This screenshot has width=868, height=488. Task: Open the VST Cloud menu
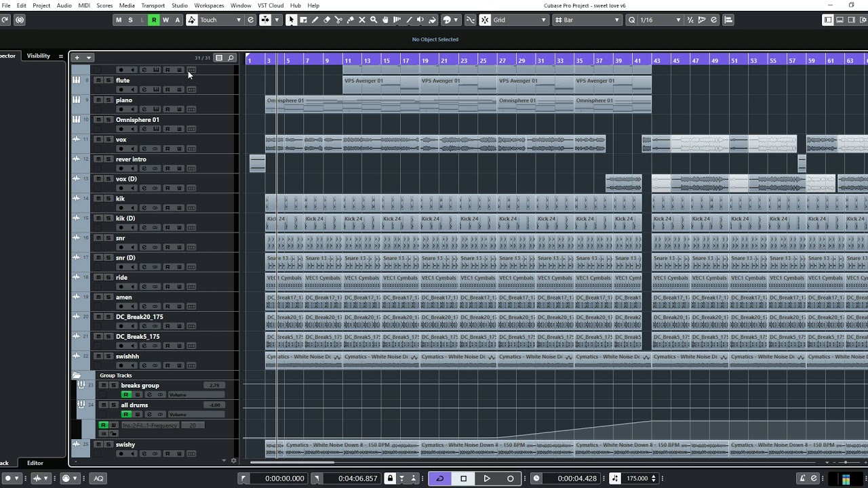pyautogui.click(x=271, y=5)
